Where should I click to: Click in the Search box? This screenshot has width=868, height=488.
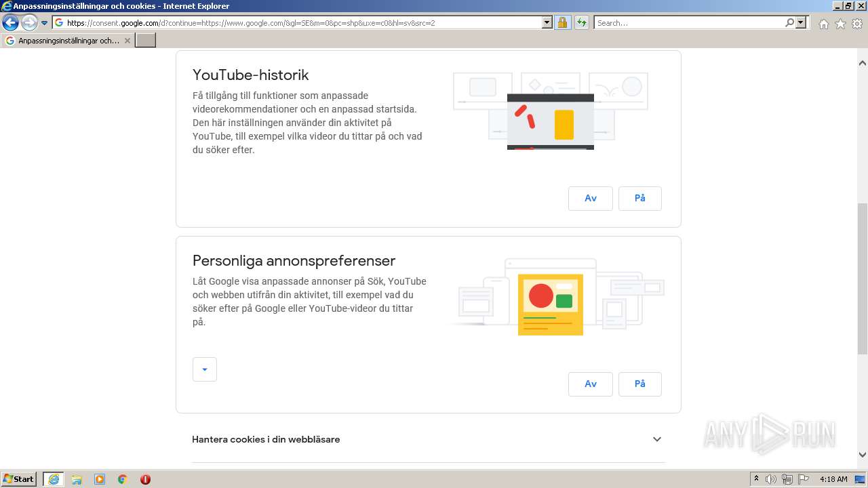click(x=688, y=22)
